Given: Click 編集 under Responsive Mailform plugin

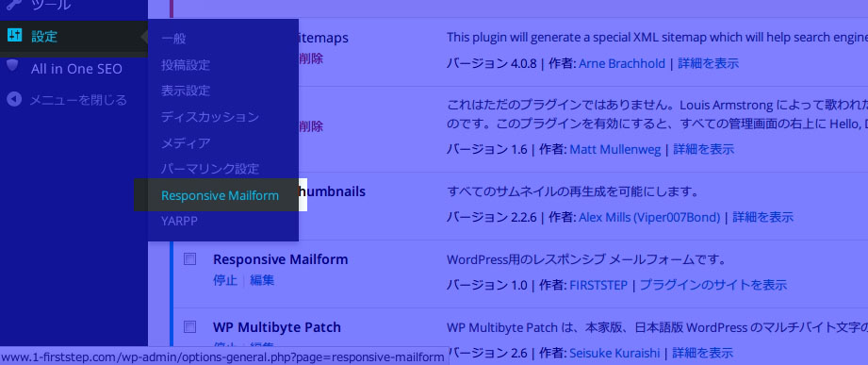Looking at the screenshot, I should pyautogui.click(x=262, y=280).
